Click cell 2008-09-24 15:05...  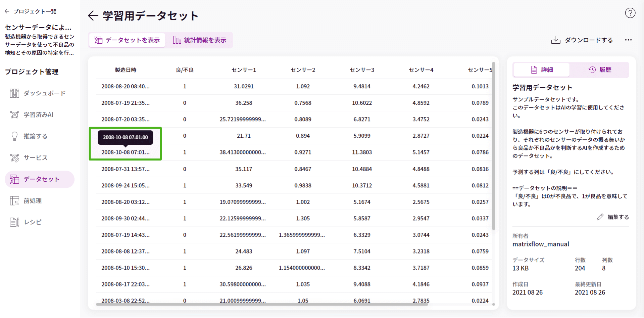126,185
